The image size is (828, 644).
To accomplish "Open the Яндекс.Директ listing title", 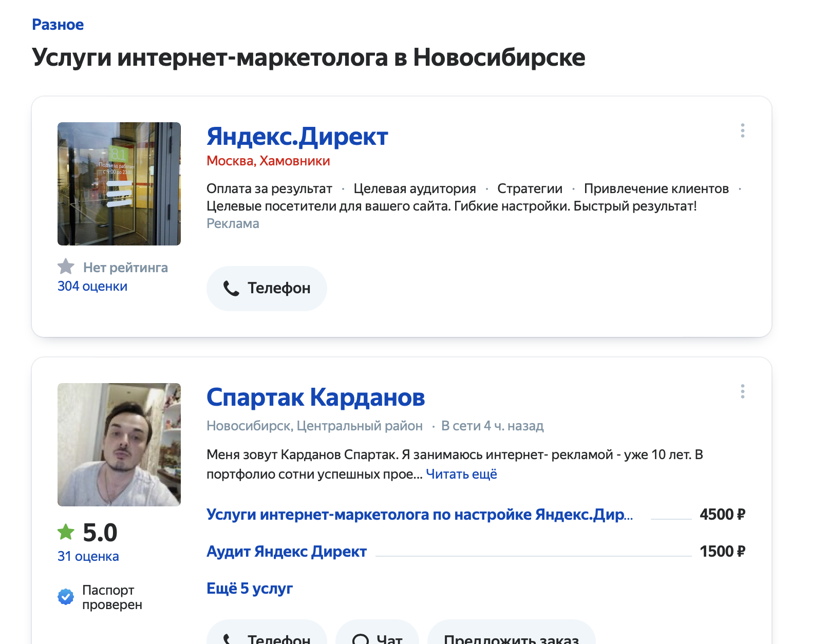I will coord(297,137).
